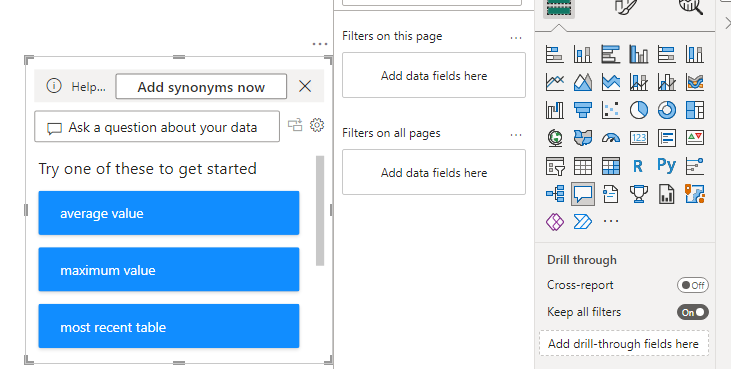Open Q&A settings gear
The height and width of the screenshot is (369, 731).
pos(317,125)
